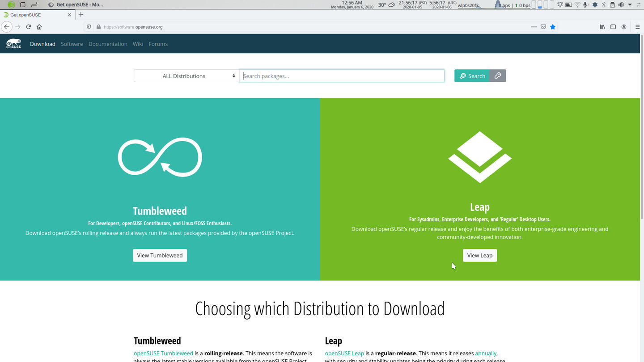Viewport: 644px width, 362px height.
Task: Open the Firefox Library icon
Action: (x=602, y=27)
